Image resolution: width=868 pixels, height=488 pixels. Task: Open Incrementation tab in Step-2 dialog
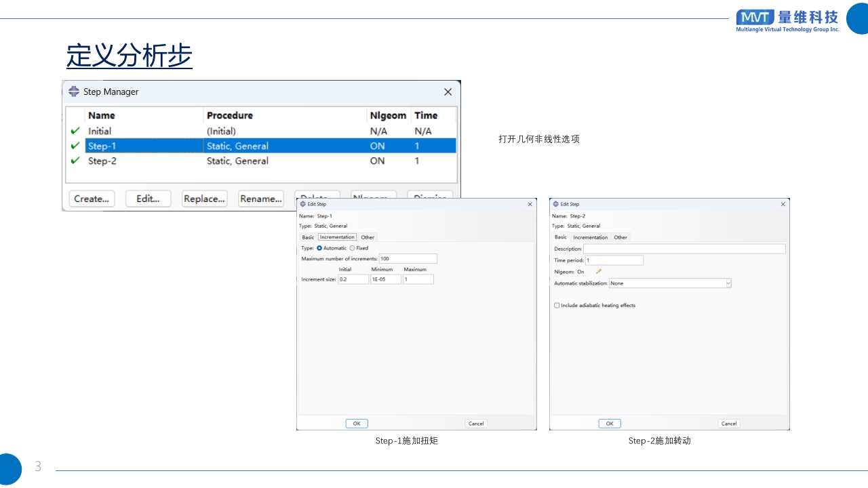(x=590, y=237)
